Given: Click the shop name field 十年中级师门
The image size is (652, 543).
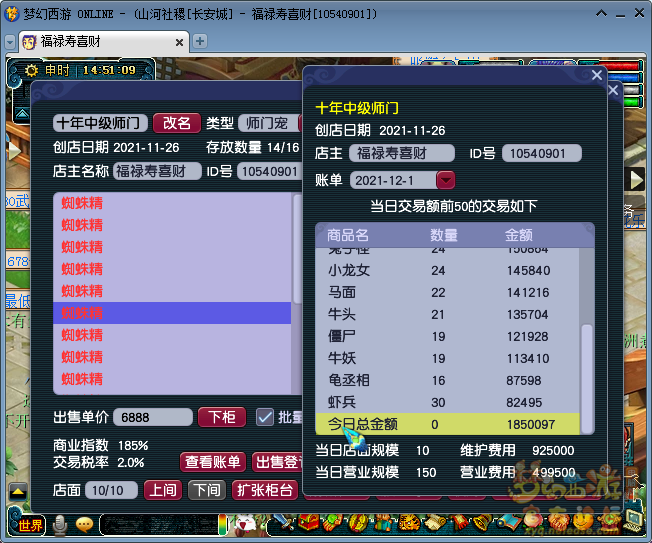Looking at the screenshot, I should coord(100,123).
